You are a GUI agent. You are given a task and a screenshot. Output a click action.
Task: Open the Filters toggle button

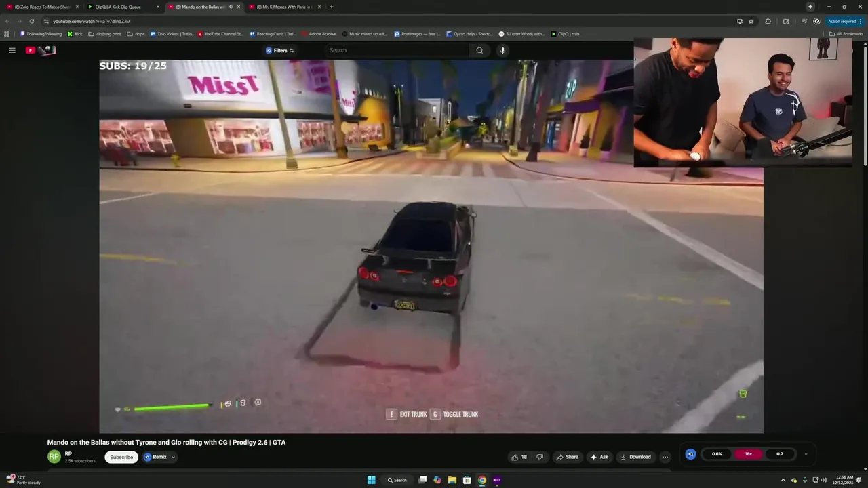click(279, 50)
